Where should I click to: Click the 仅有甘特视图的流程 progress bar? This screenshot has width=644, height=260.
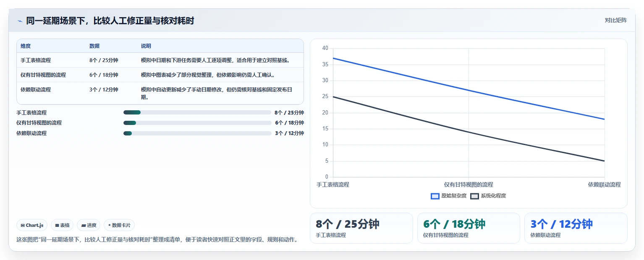pos(197,123)
